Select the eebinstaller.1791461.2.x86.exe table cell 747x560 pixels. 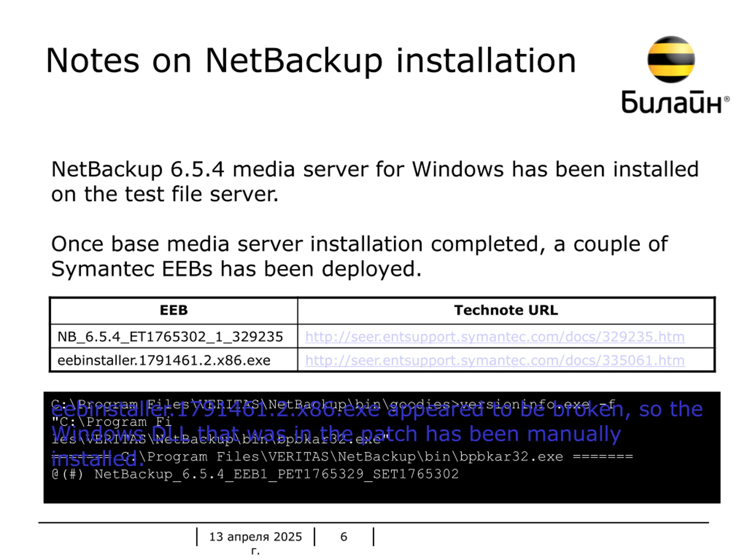point(174,360)
